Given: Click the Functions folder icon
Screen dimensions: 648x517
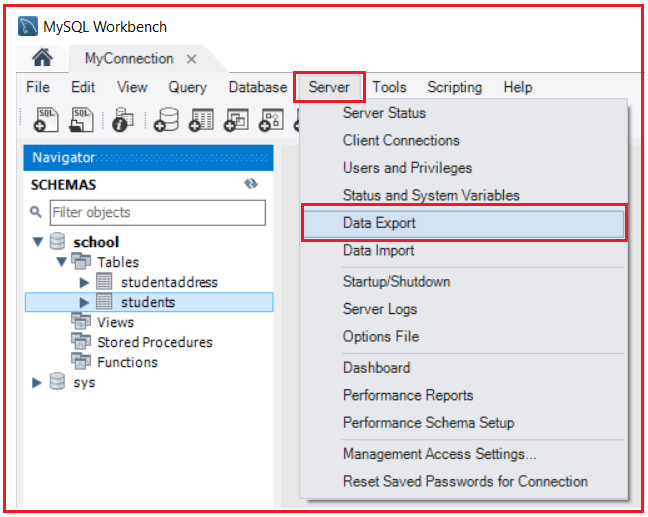Looking at the screenshot, I should pos(81,361).
